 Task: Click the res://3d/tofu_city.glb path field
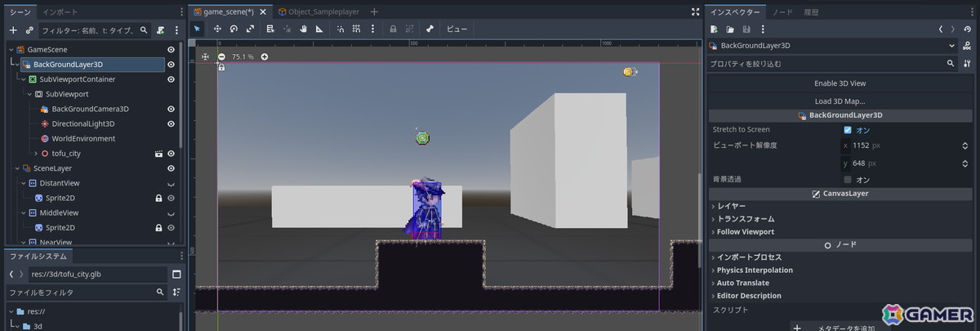pyautogui.click(x=97, y=275)
